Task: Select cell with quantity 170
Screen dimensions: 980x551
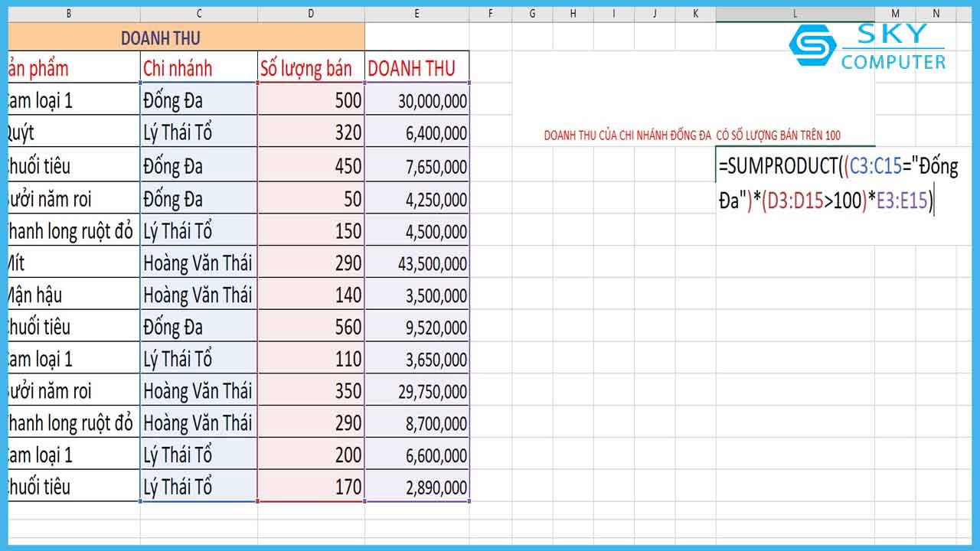Action: point(311,486)
